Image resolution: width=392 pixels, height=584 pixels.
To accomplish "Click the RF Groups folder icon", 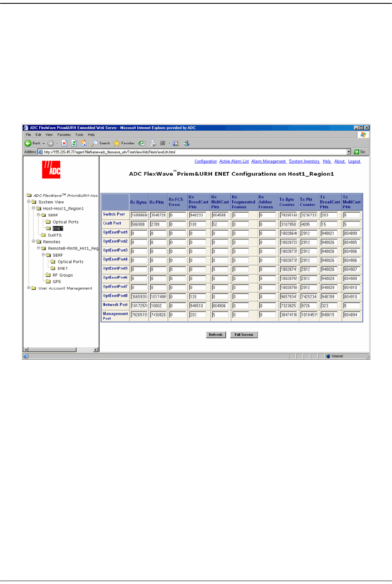I will 48,275.
